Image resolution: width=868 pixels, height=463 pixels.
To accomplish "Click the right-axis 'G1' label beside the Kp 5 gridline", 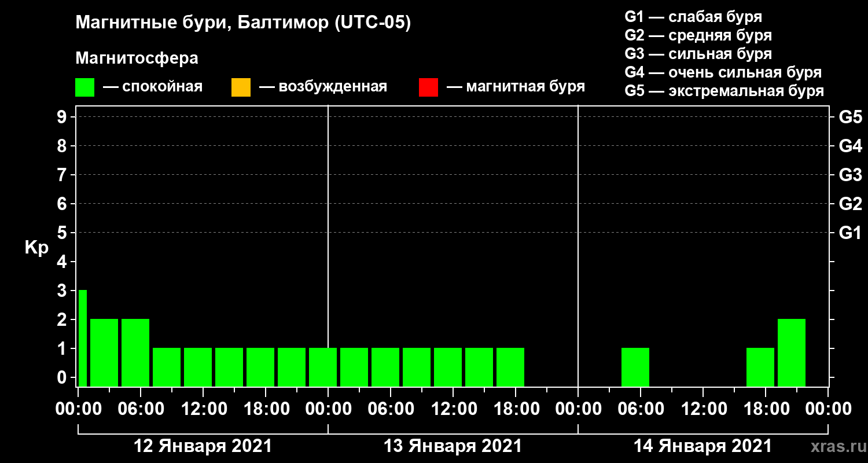I will 851,233.
